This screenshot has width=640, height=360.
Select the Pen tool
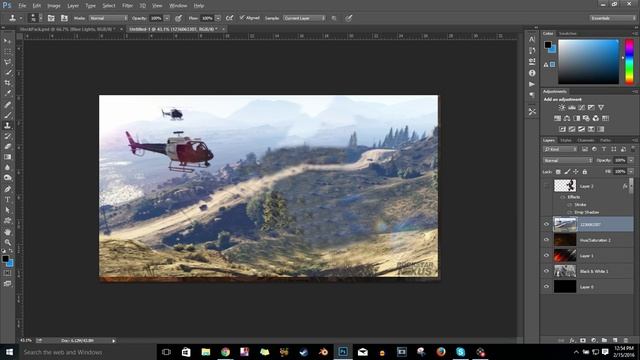7,189
